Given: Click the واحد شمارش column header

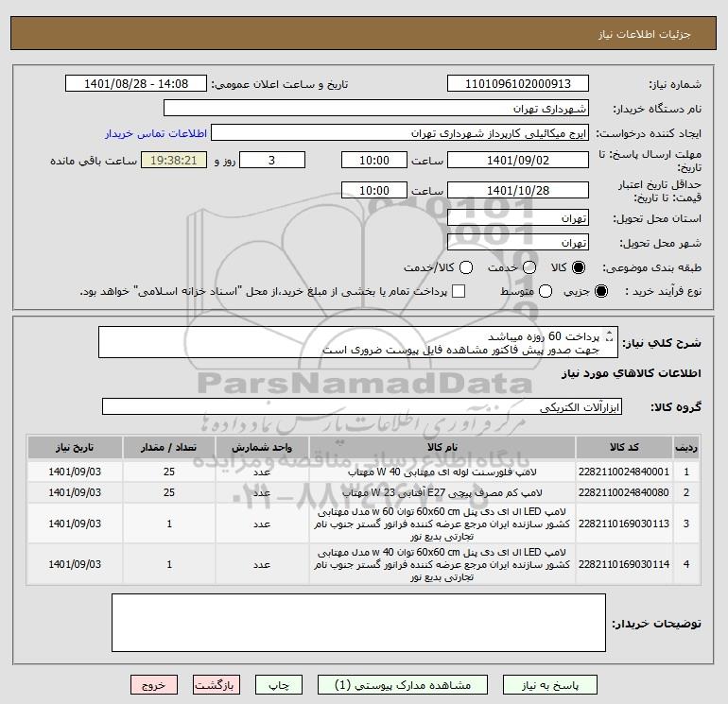Looking at the screenshot, I should (262, 447).
